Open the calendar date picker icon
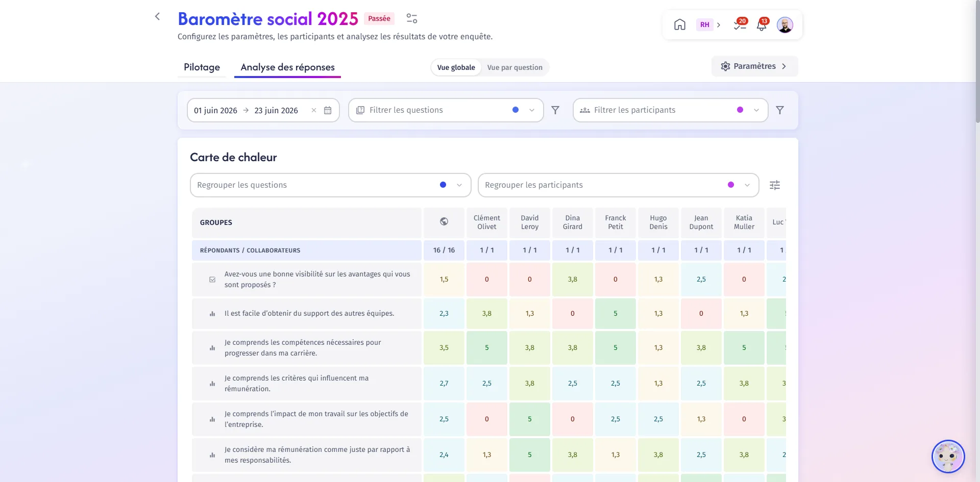Viewport: 980px width, 482px height. coord(328,110)
